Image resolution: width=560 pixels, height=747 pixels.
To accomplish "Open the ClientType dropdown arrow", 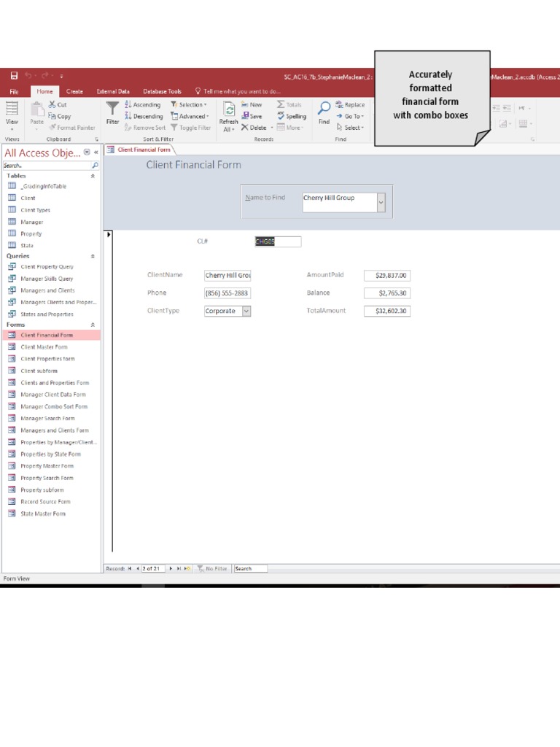I will [x=246, y=311].
